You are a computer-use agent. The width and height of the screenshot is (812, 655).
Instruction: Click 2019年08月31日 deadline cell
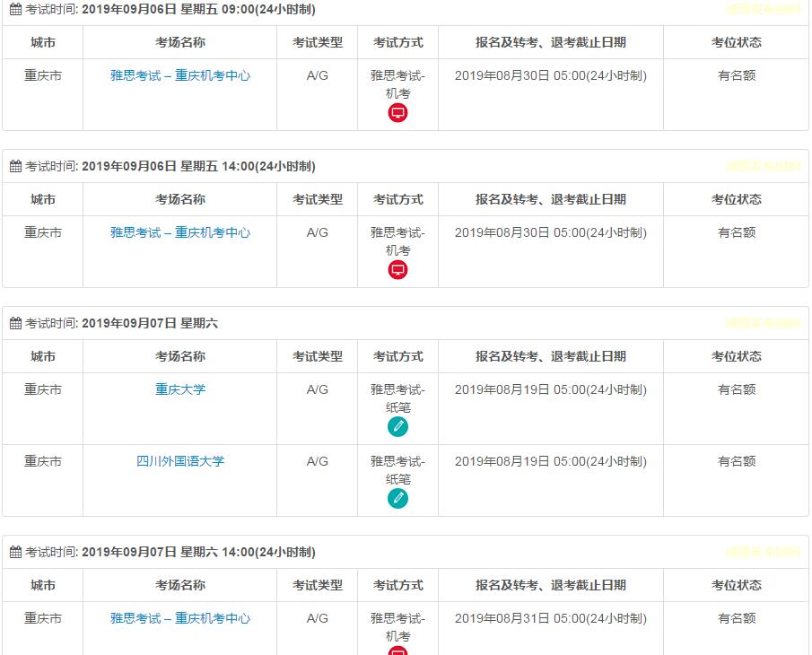click(550, 619)
